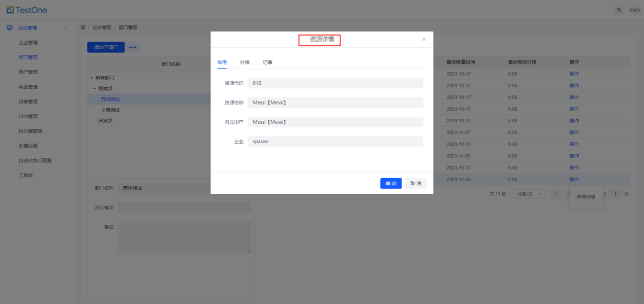Click the 资源代码 field showing 010

click(335, 83)
